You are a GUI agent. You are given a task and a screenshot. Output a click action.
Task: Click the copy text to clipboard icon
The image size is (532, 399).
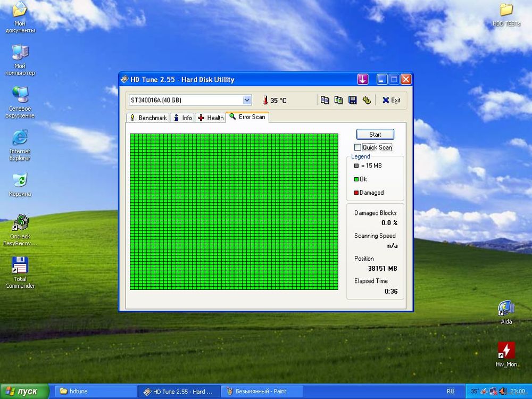[x=325, y=100]
